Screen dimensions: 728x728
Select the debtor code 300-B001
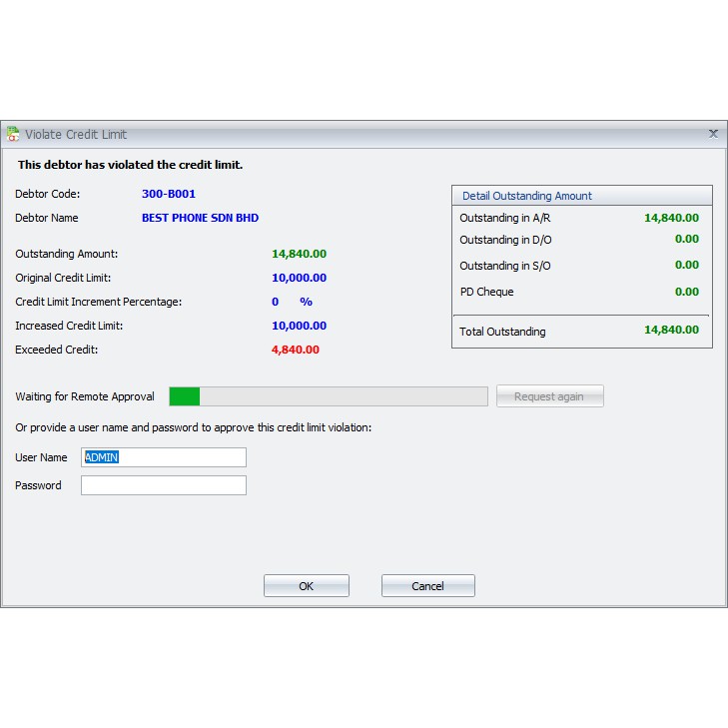point(169,194)
